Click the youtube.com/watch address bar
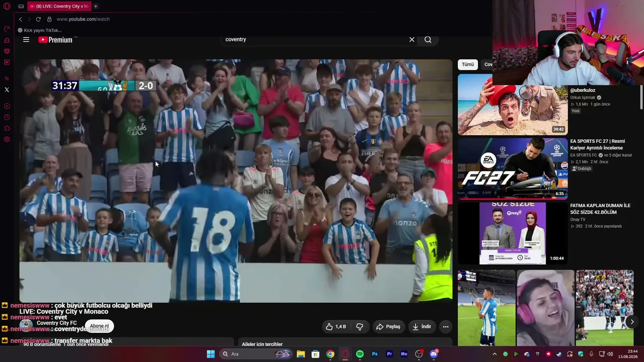The height and width of the screenshot is (362, 644). click(x=83, y=19)
